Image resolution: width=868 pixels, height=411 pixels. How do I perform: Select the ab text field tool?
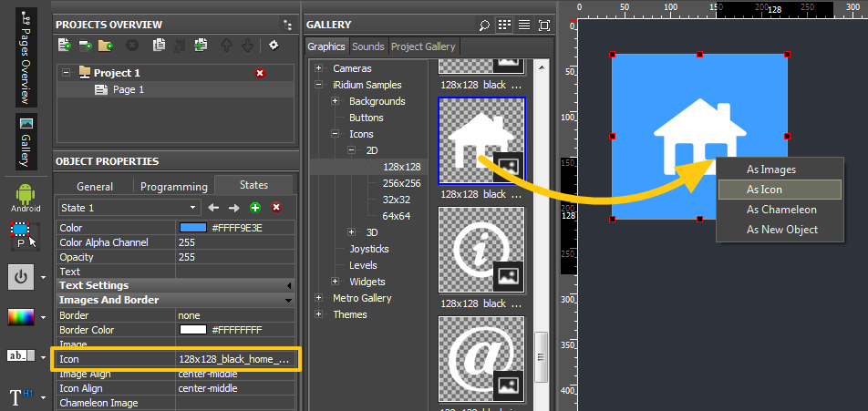(21, 355)
